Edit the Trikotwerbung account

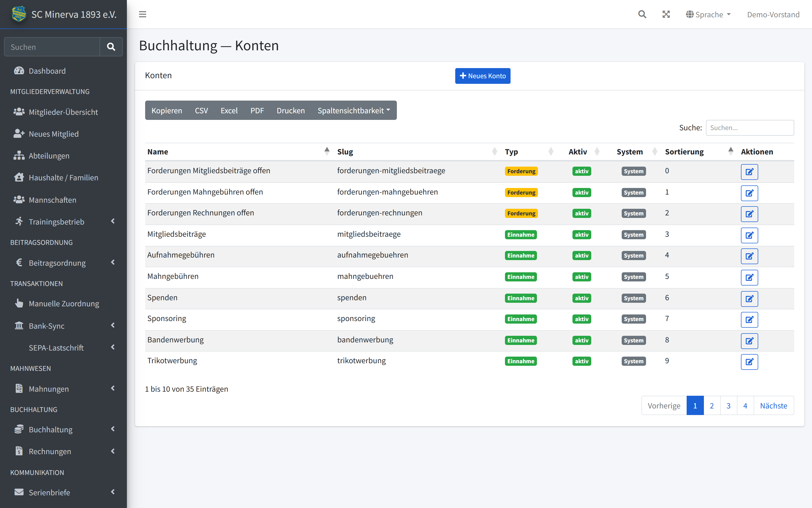(x=749, y=361)
